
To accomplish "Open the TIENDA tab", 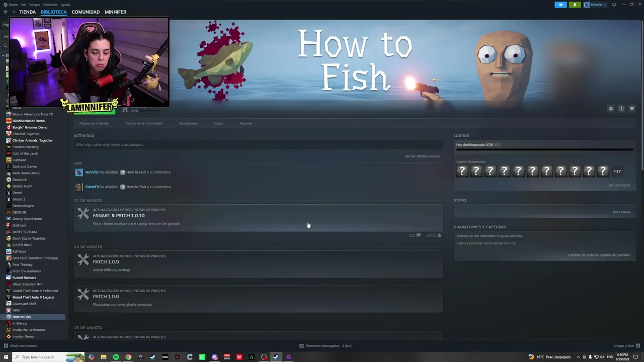I will pyautogui.click(x=27, y=12).
